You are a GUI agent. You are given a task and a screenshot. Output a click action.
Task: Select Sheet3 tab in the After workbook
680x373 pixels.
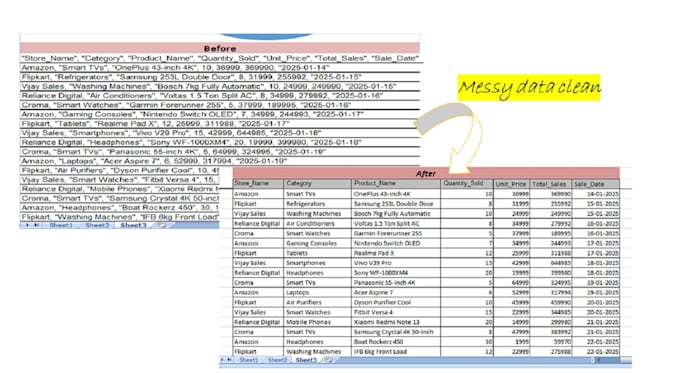[306, 360]
